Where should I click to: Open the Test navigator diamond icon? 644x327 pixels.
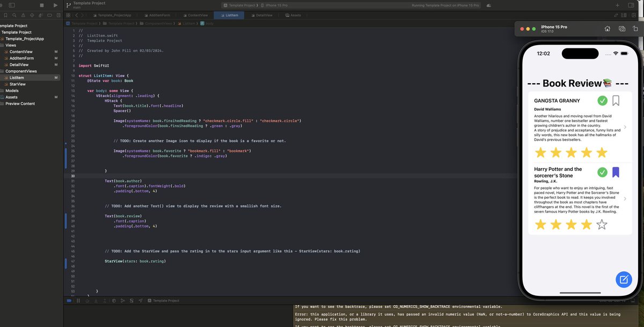(x=32, y=16)
